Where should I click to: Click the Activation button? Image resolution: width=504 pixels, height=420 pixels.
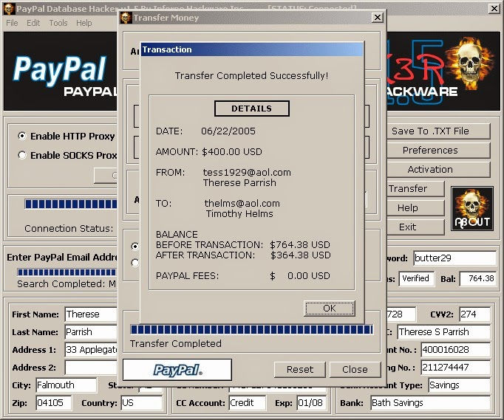click(x=438, y=170)
